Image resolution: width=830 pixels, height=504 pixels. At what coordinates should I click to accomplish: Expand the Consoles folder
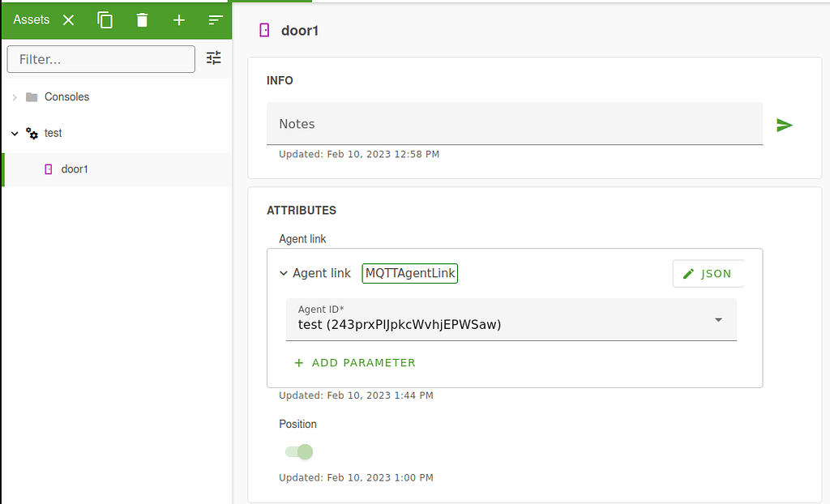point(15,96)
